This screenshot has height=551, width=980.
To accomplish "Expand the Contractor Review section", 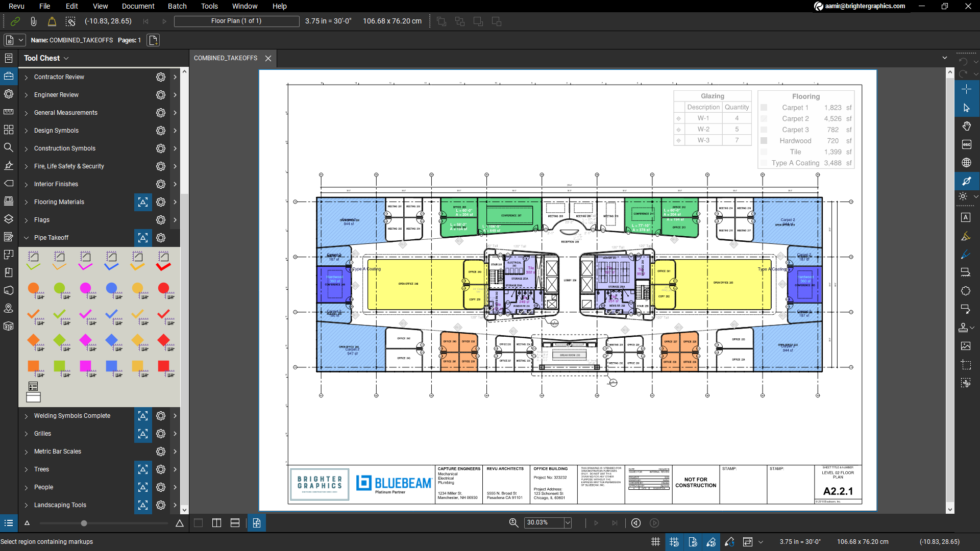I will click(x=26, y=77).
